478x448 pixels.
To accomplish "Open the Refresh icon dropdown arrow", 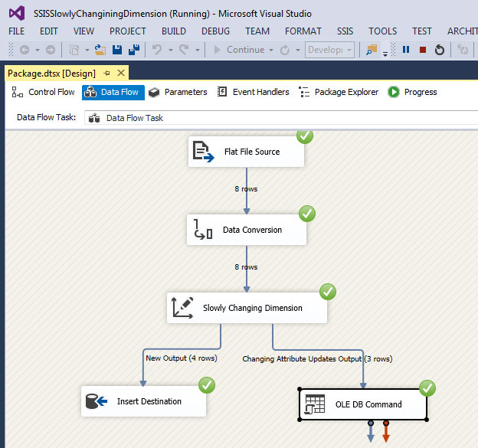I will click(298, 50).
